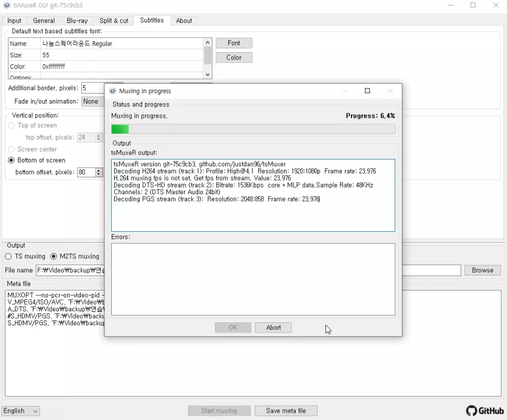The width and height of the screenshot is (507, 420).
Task: Click Save meta file button
Action: (286, 411)
